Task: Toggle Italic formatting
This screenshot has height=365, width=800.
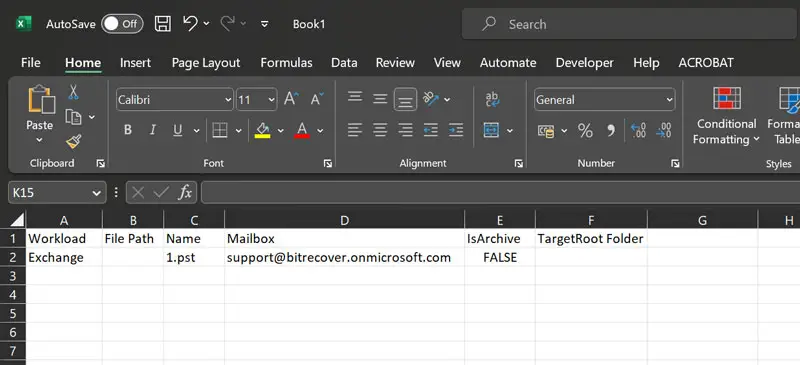Action: tap(153, 130)
